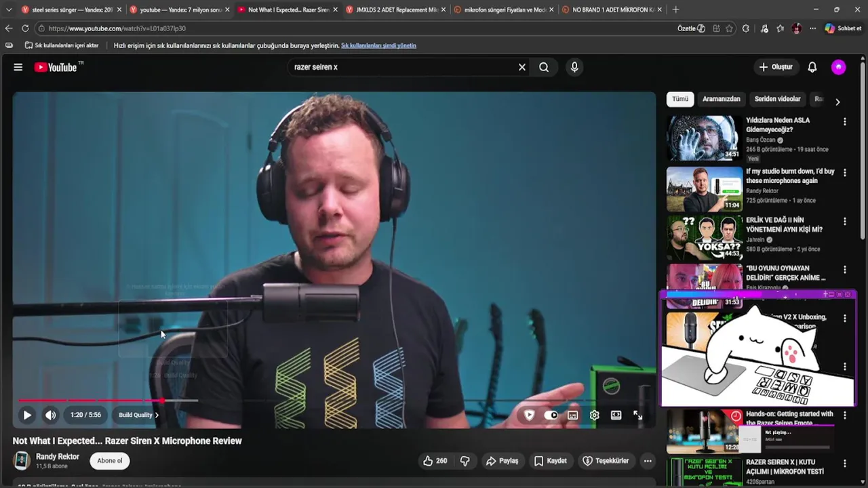Open options for RAZER SEIREN X KUTU AÇILIMI
Viewport: 868px width, 488px height.
tap(845, 464)
